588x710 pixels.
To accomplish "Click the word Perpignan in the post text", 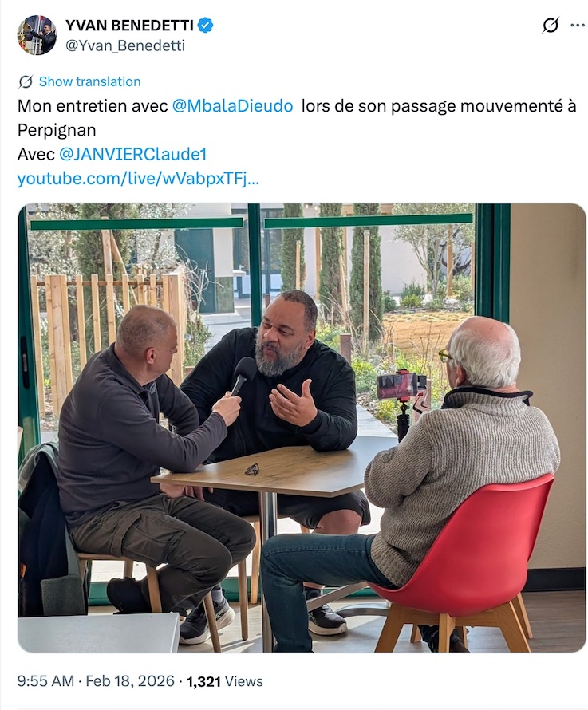I will 57,130.
